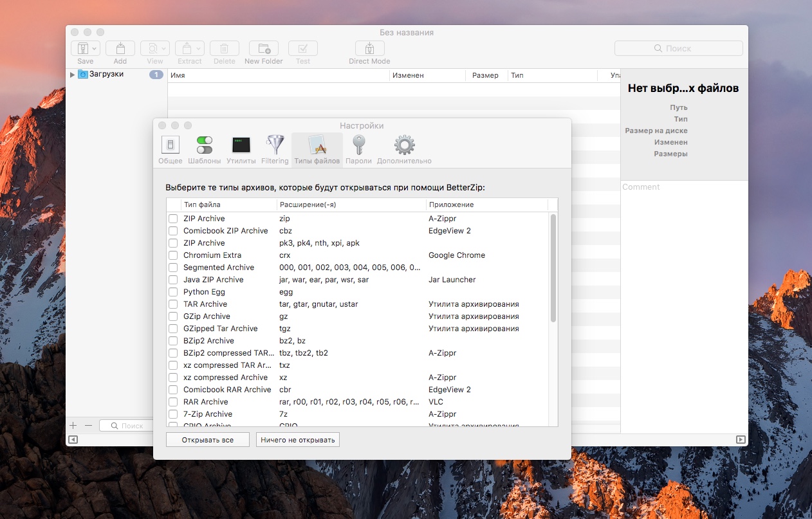The width and height of the screenshot is (812, 519).
Task: Open the Filtering funnel pane
Action: [x=275, y=145]
